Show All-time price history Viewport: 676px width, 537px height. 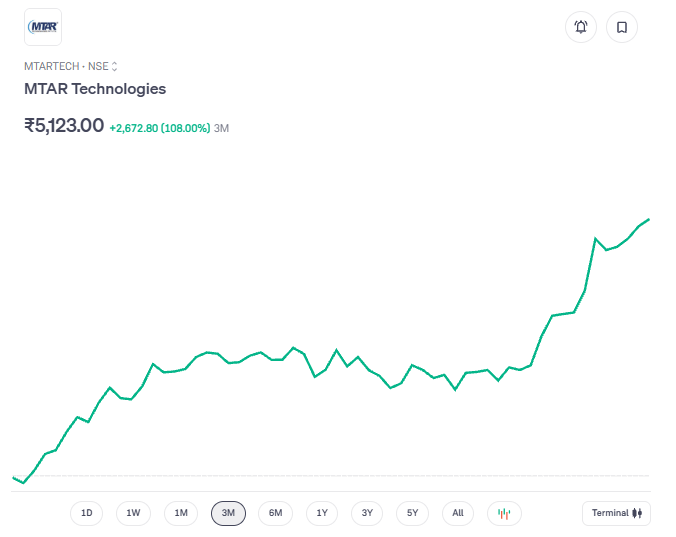pos(457,513)
